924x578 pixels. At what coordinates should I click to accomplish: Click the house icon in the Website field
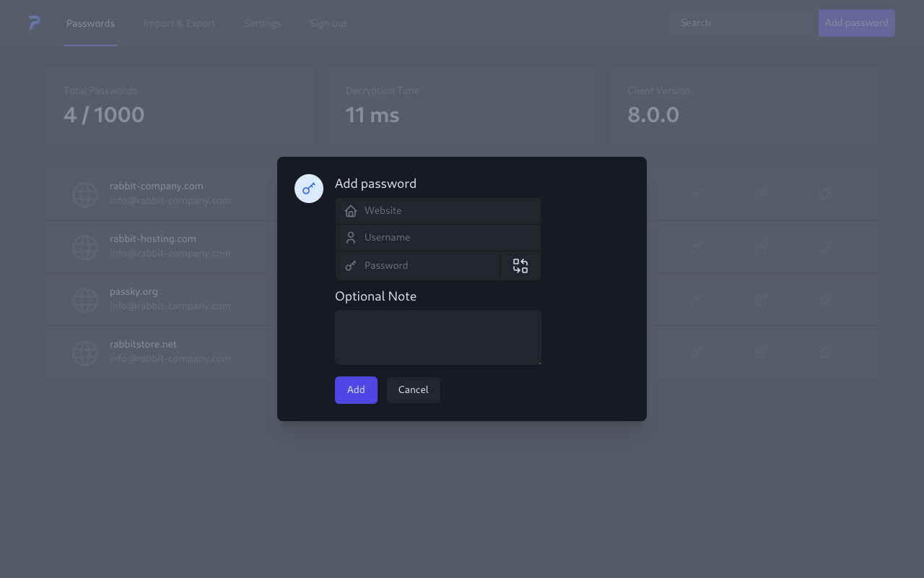351,211
